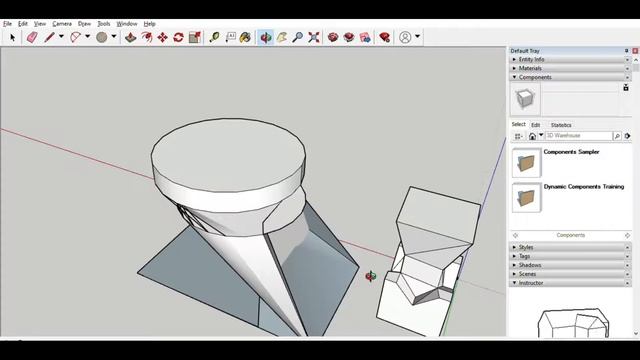
Task: Open the shape tool dropdown arrow
Action: (114, 37)
